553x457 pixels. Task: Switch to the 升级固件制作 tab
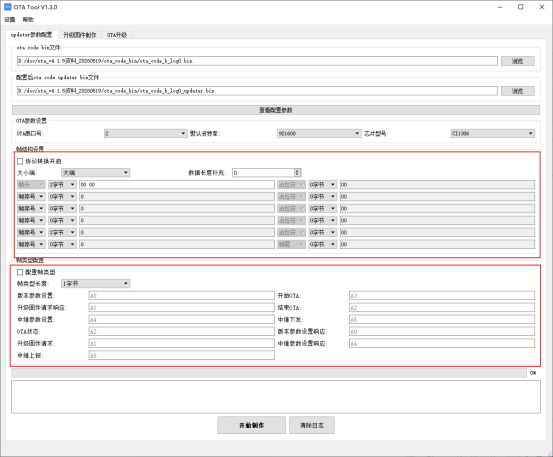tap(80, 35)
